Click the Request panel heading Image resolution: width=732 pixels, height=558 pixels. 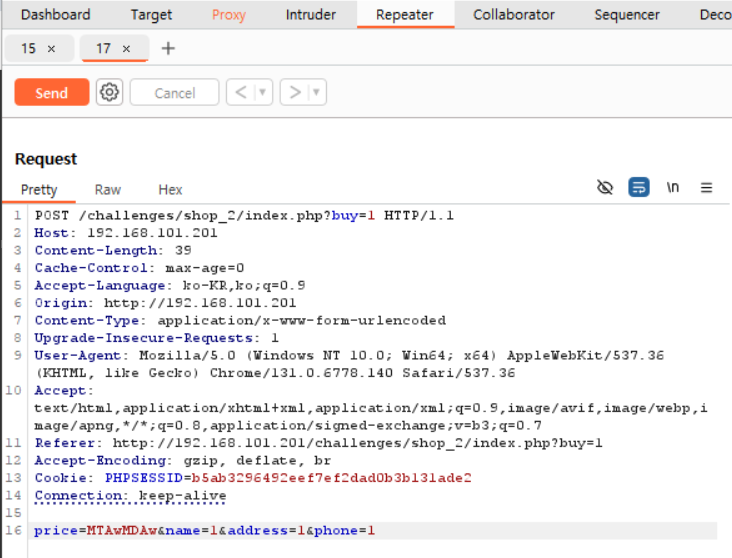tap(46, 159)
